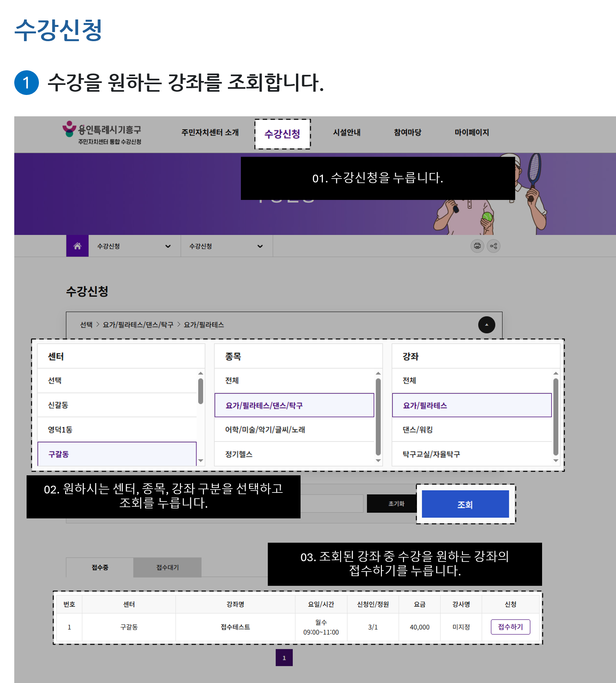Image resolution: width=616 pixels, height=683 pixels.
Task: Click the blue 조회 search button
Action: point(465,504)
